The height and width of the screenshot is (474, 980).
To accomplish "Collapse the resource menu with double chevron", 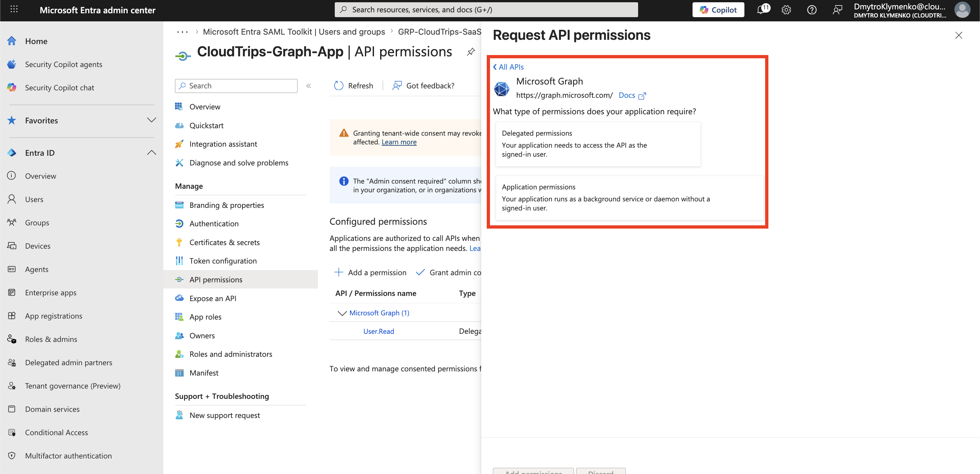I will pos(309,86).
